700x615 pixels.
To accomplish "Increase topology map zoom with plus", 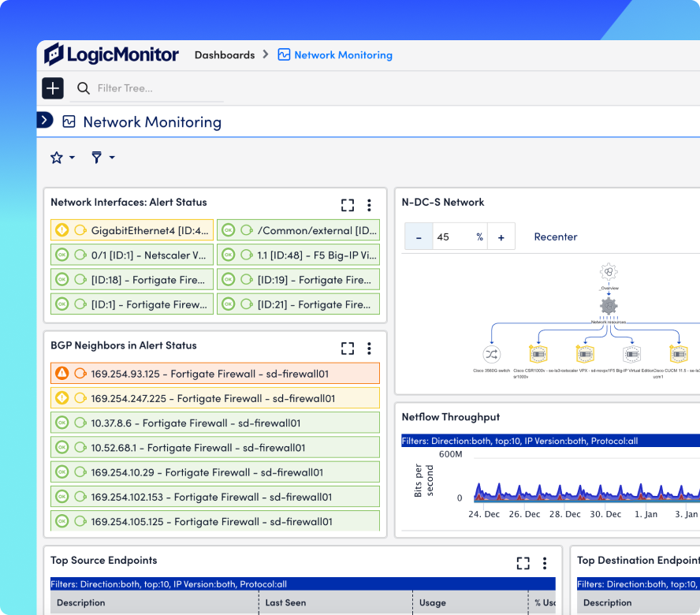I will click(501, 237).
